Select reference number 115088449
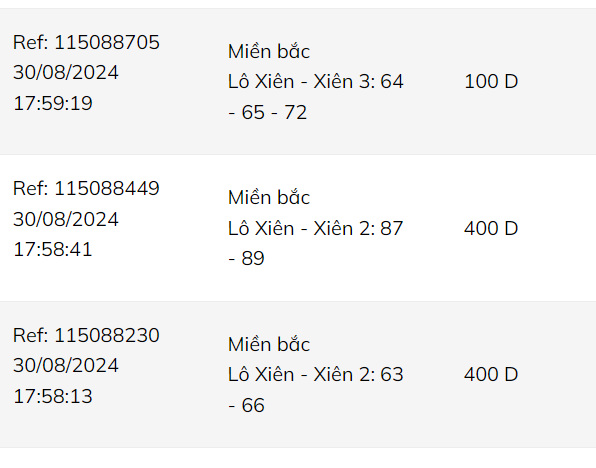 (x=86, y=189)
